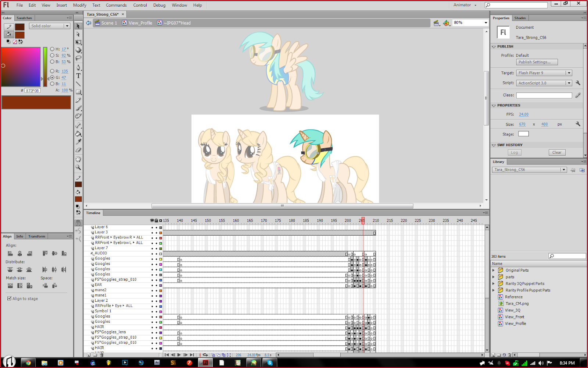Select the Selection arrow tool
The width and height of the screenshot is (588, 368).
click(x=78, y=26)
